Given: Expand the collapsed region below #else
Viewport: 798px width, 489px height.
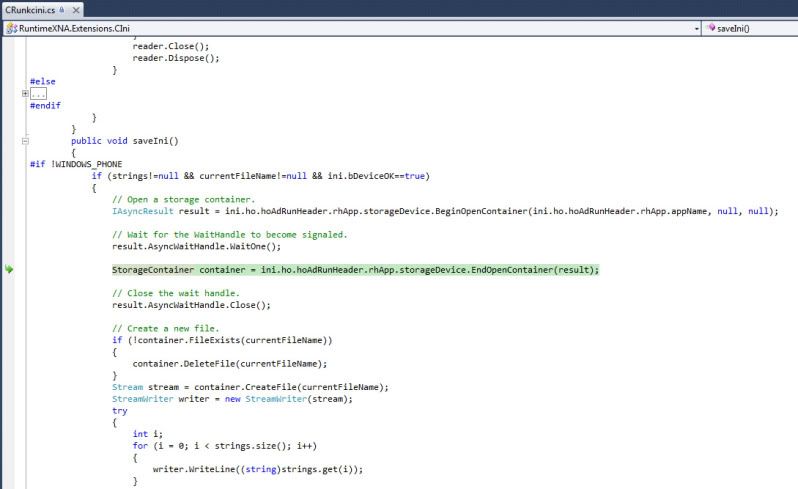Looking at the screenshot, I should pyautogui.click(x=25, y=93).
